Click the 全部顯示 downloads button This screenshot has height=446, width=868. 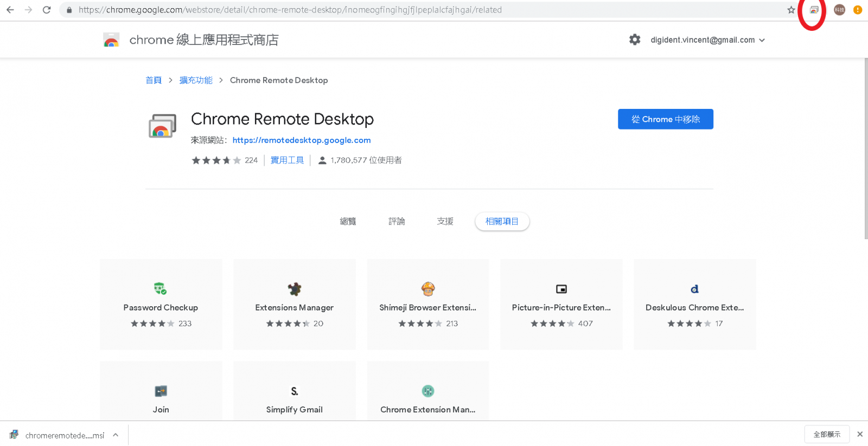[827, 435]
